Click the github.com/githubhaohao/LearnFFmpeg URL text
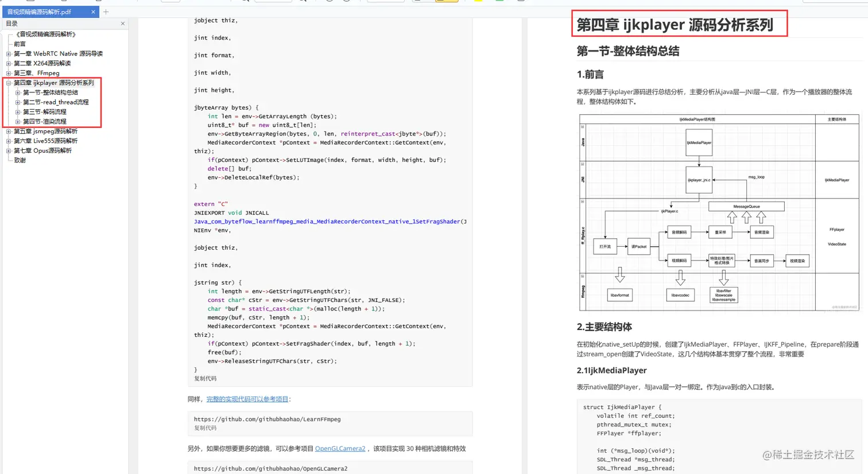Screen dimensions: 868x474 pyautogui.click(x=267, y=419)
